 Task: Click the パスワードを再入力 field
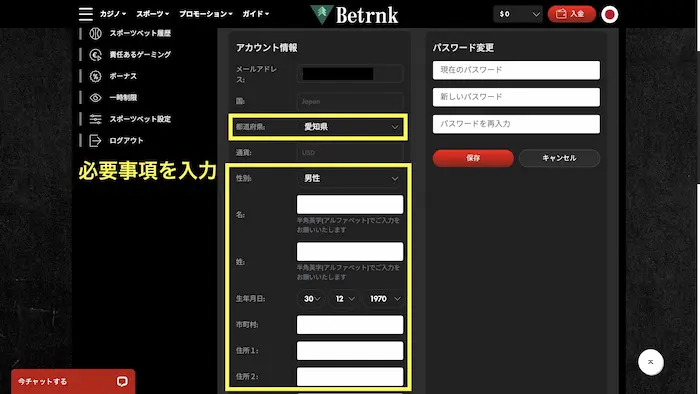click(x=516, y=124)
